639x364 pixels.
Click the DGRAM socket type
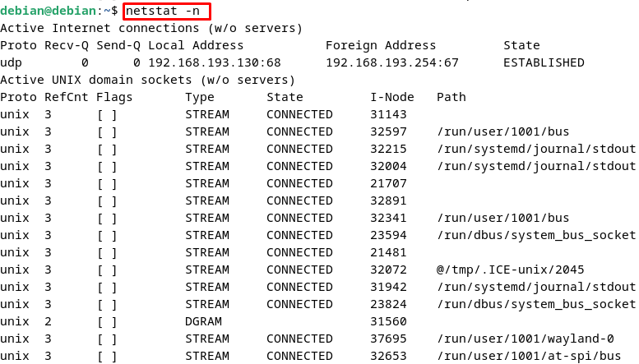[x=203, y=321]
